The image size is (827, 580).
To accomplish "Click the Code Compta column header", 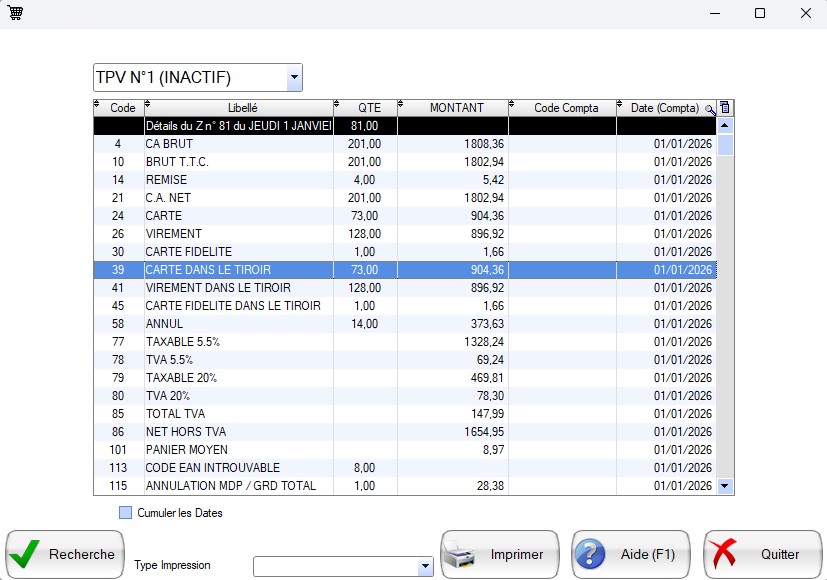I will coord(565,108).
